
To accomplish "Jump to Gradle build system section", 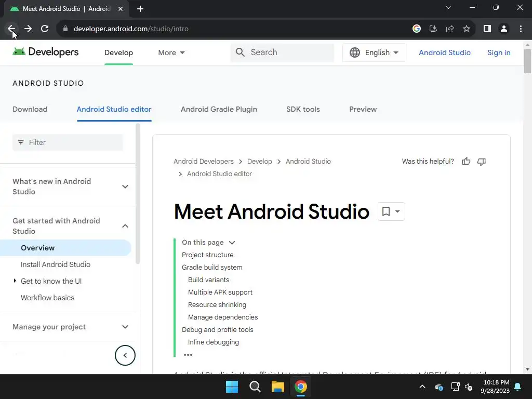I will [x=212, y=268].
